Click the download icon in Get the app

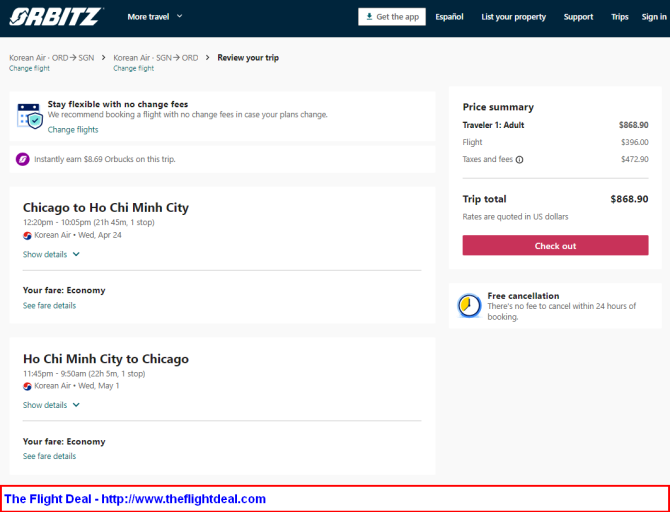(x=369, y=17)
